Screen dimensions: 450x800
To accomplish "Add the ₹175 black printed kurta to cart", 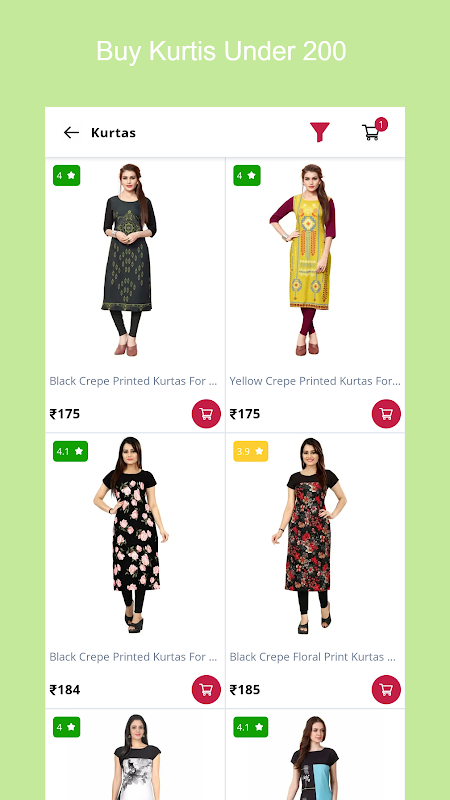I will pyautogui.click(x=206, y=414).
